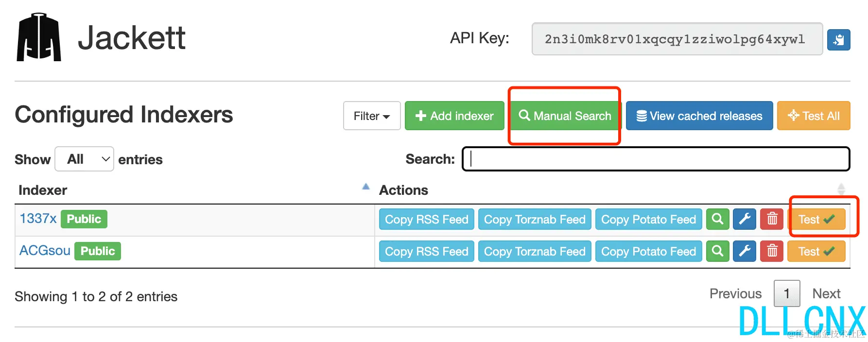The width and height of the screenshot is (868, 342).
Task: Copy the API key with clipboard icon
Action: [x=838, y=39]
